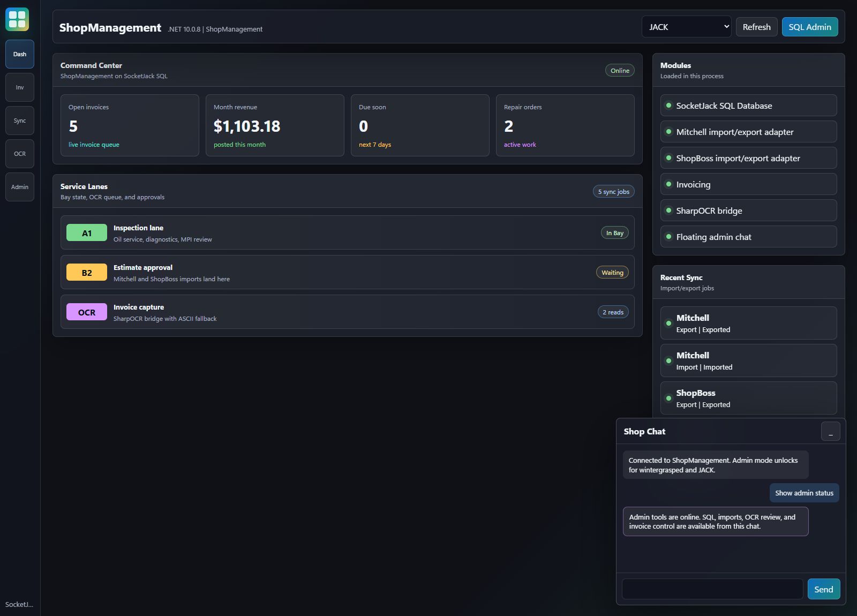
Task: Select the Floating admin chat module
Action: tap(749, 237)
